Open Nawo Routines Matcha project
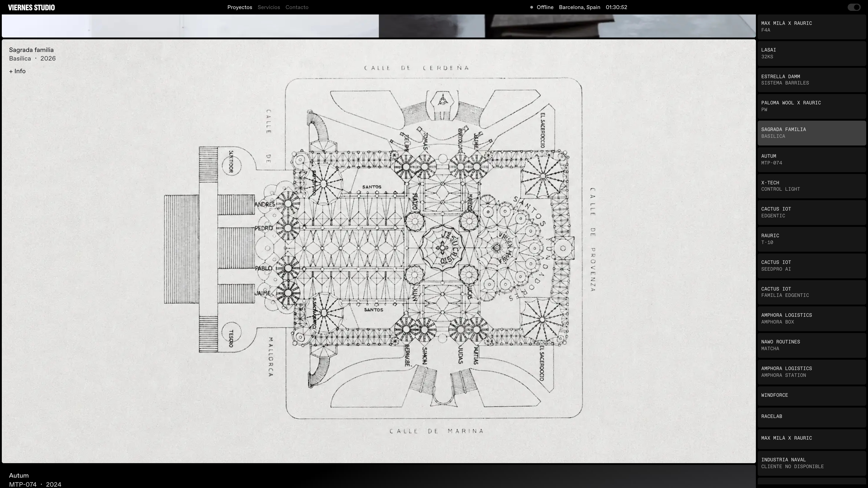 pos(811,345)
